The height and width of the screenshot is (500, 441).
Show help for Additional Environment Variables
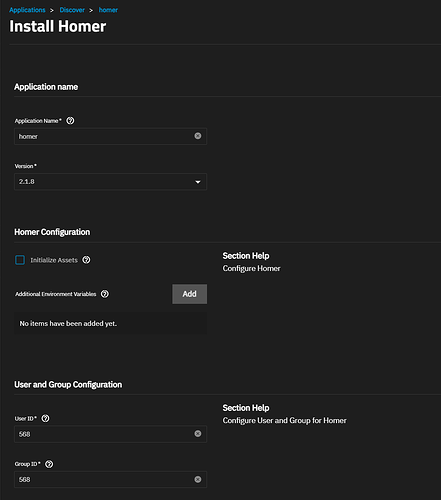pyautogui.click(x=105, y=294)
